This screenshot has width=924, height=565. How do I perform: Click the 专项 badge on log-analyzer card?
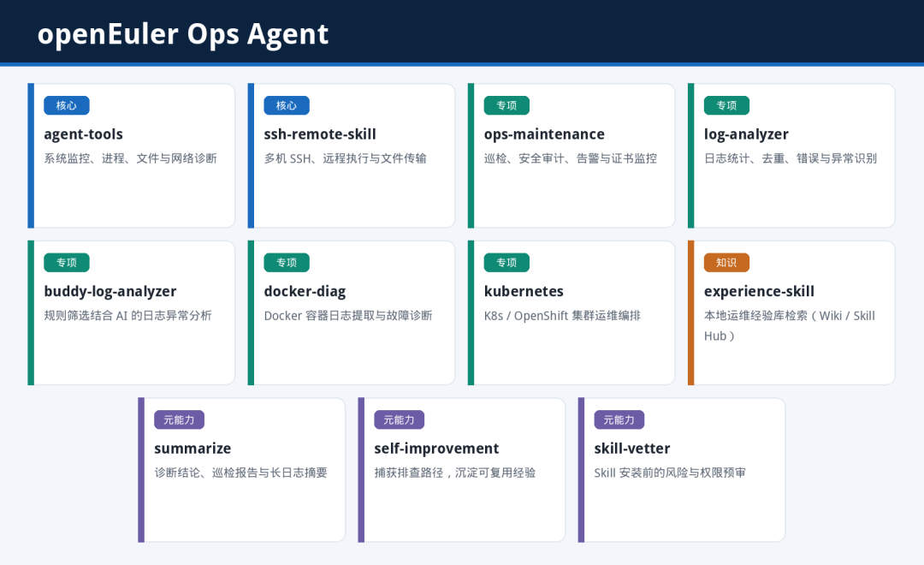coord(726,105)
